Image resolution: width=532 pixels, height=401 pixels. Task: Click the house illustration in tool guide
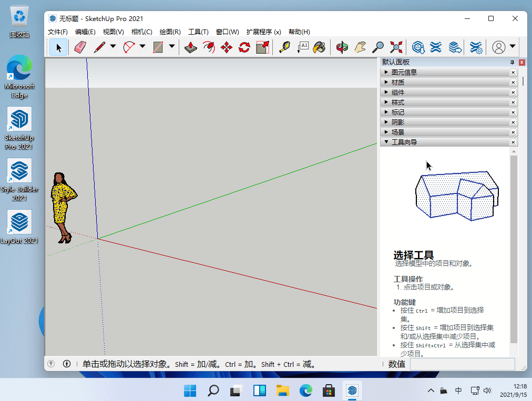click(x=457, y=196)
